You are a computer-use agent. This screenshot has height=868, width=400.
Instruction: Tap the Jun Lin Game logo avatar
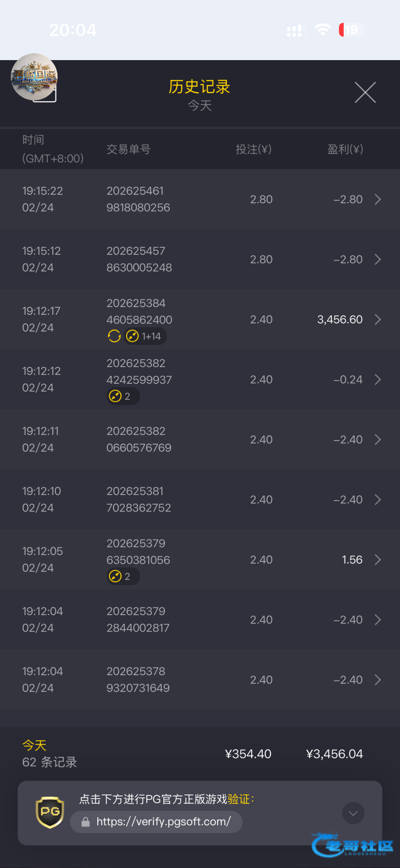point(34,77)
